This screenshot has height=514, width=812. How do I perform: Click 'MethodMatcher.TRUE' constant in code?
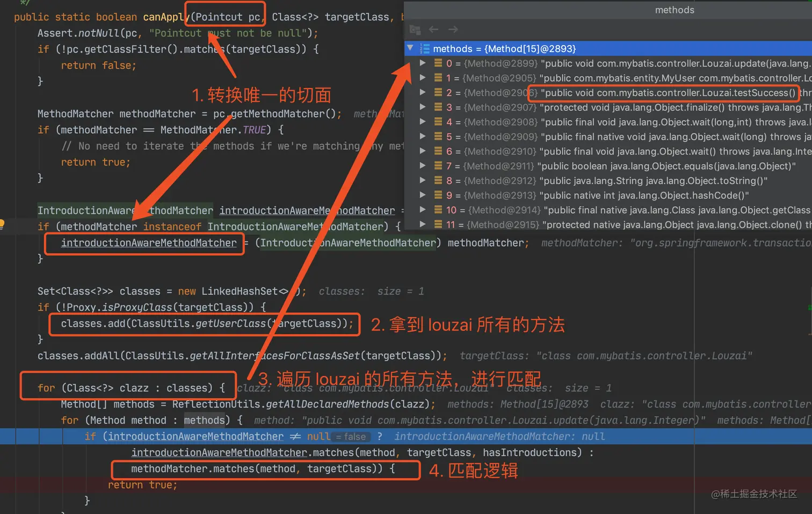(x=213, y=130)
